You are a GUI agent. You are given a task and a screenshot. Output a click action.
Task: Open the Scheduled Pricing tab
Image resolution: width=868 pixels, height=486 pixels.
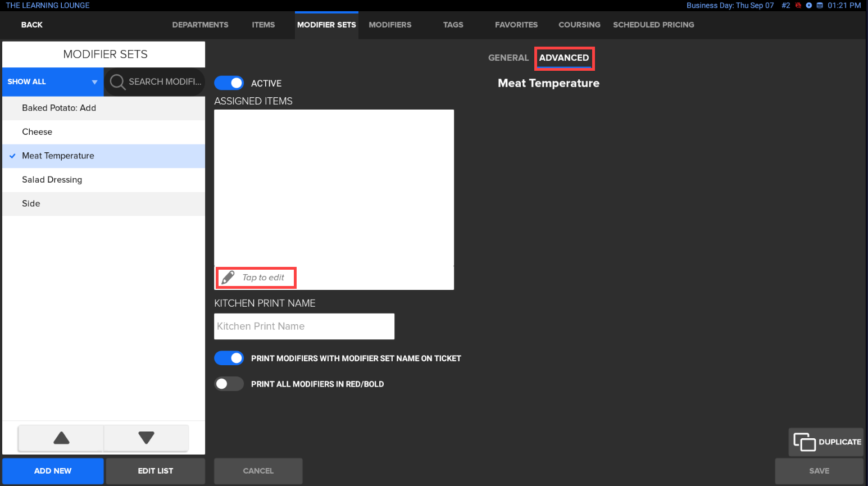click(653, 25)
